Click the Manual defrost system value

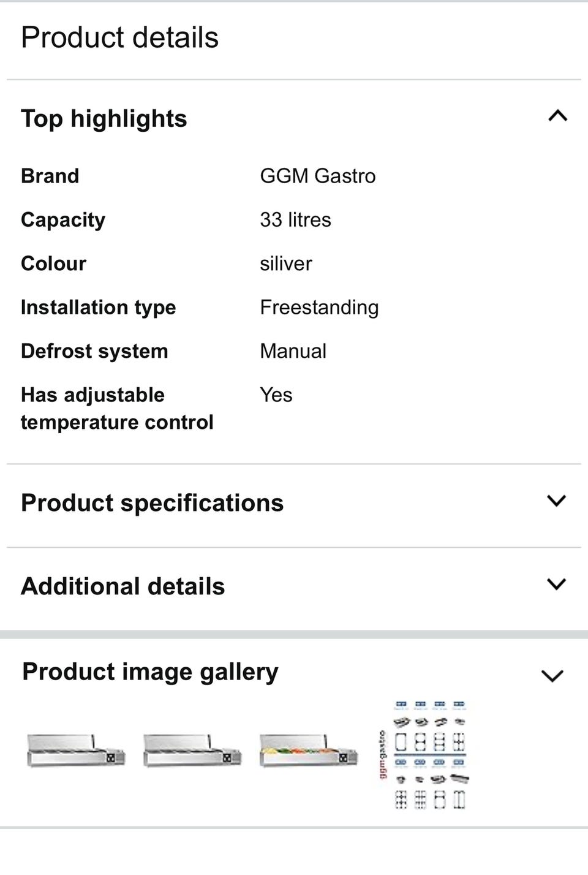click(293, 351)
